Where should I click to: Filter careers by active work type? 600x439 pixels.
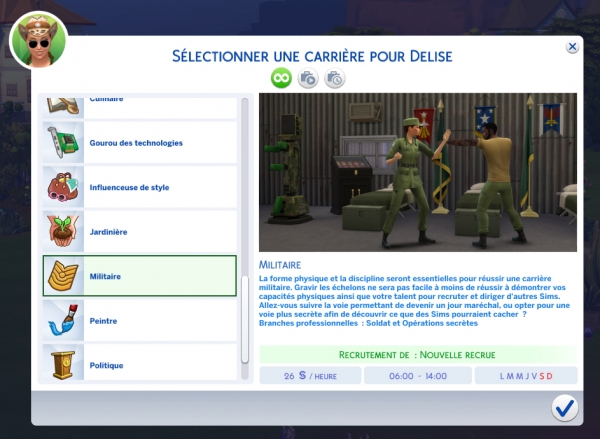click(x=308, y=78)
